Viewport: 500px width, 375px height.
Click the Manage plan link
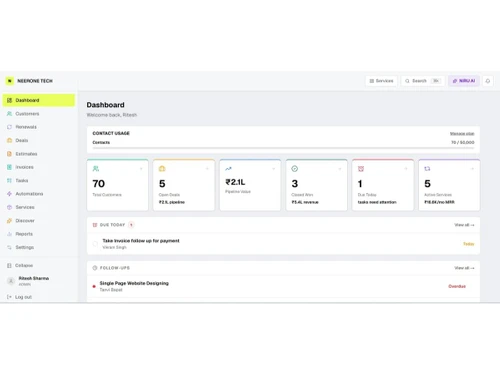pos(462,133)
